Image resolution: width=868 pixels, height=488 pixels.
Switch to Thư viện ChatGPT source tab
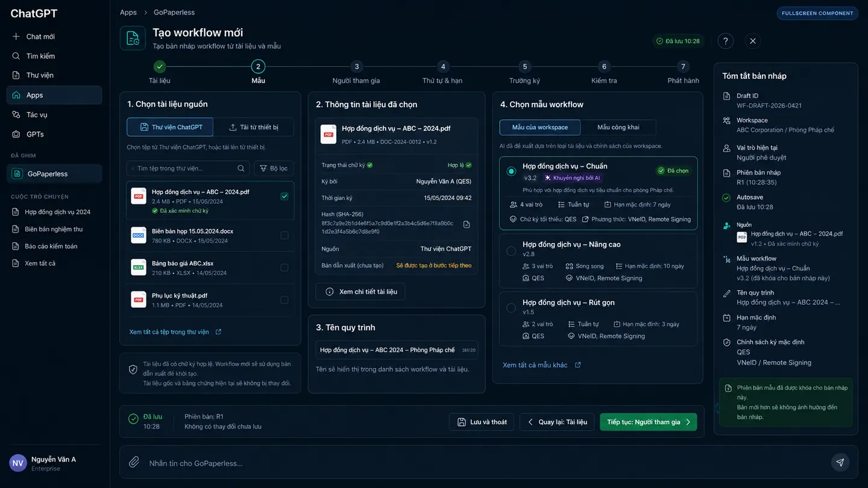pyautogui.click(x=170, y=127)
